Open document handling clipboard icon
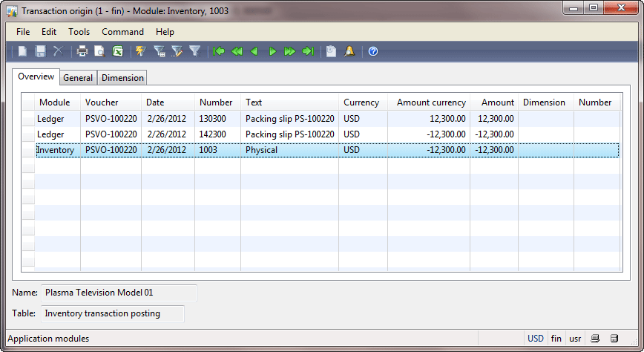The image size is (644, 352). (331, 51)
